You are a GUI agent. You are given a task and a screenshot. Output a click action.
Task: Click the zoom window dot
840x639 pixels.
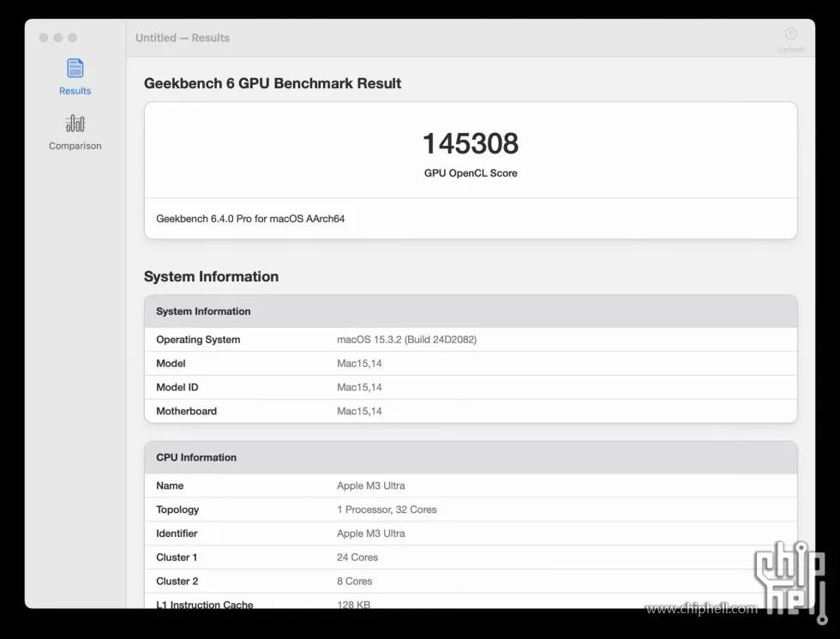[72, 38]
